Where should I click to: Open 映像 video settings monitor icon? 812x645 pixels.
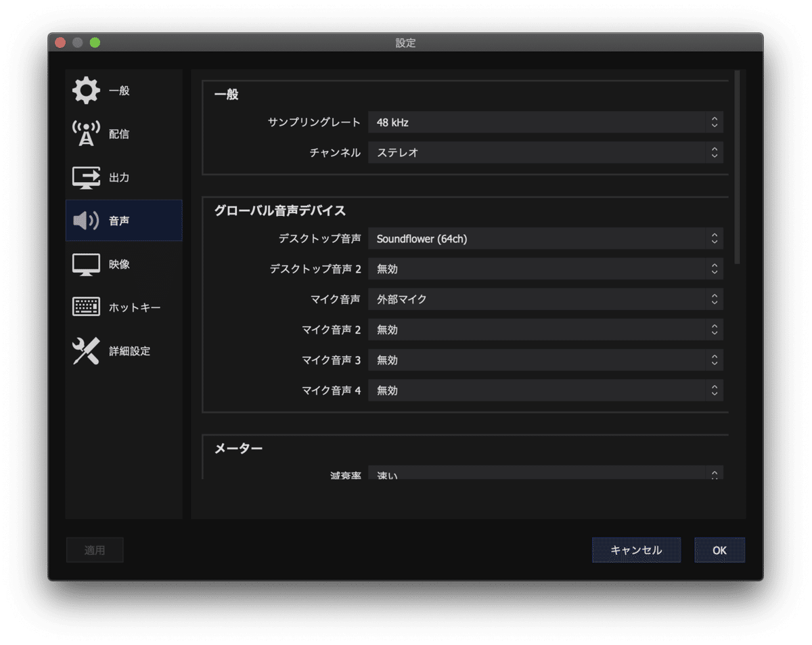click(x=85, y=264)
